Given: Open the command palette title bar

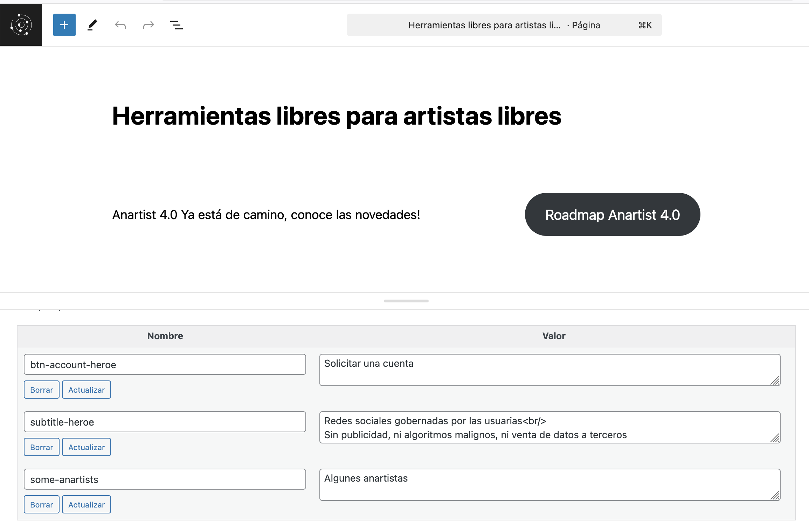Looking at the screenshot, I should [x=504, y=25].
